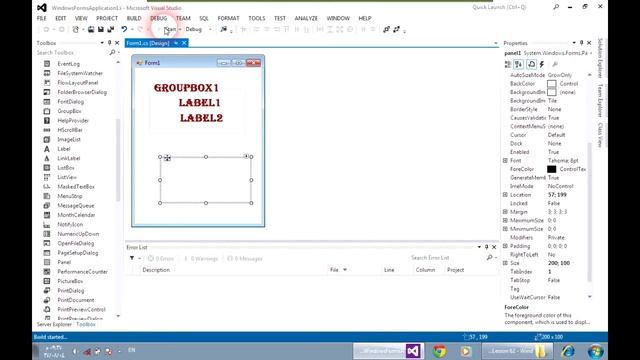Select the ListBox toolbox item

66,168
